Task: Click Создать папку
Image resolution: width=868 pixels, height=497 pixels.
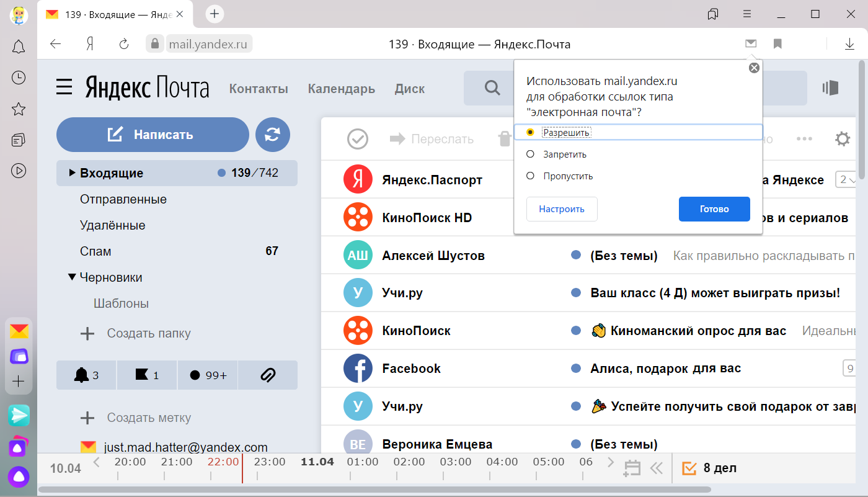Action: pos(136,333)
